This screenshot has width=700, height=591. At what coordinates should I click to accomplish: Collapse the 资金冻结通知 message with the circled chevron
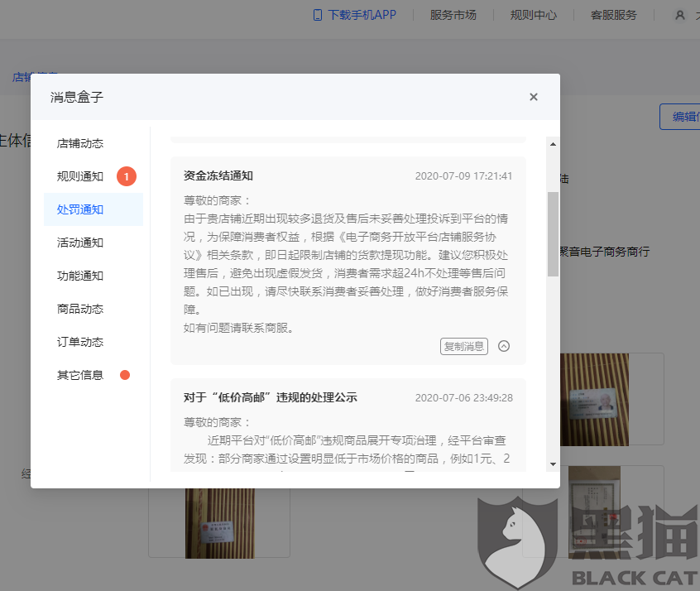tap(504, 346)
